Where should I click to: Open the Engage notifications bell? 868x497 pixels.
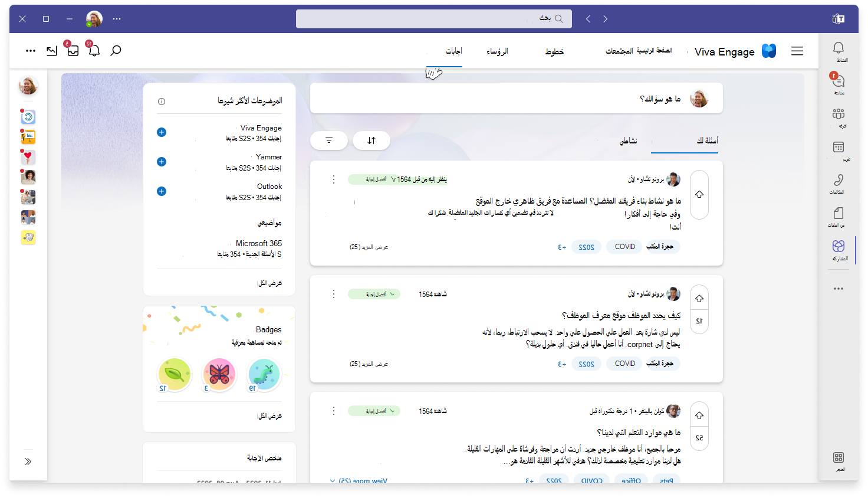tap(94, 51)
